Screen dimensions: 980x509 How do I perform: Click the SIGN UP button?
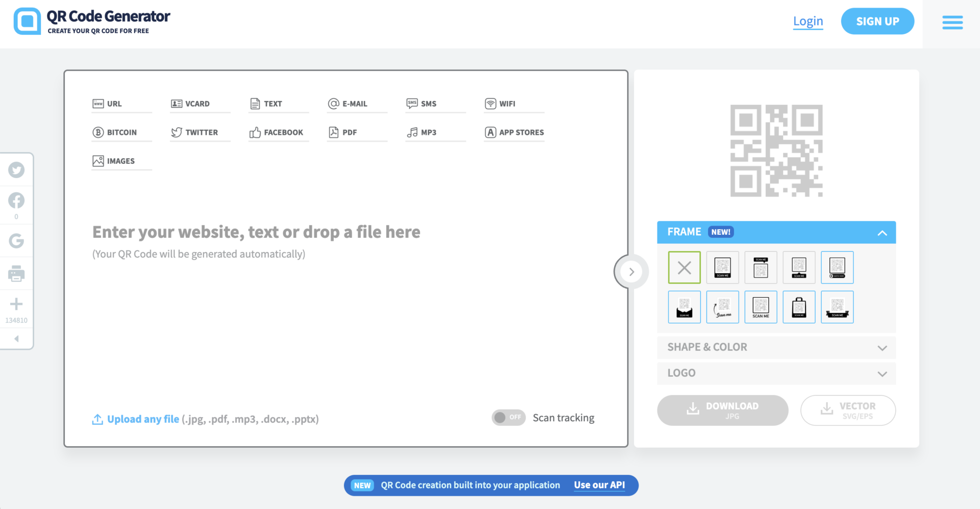877,21
